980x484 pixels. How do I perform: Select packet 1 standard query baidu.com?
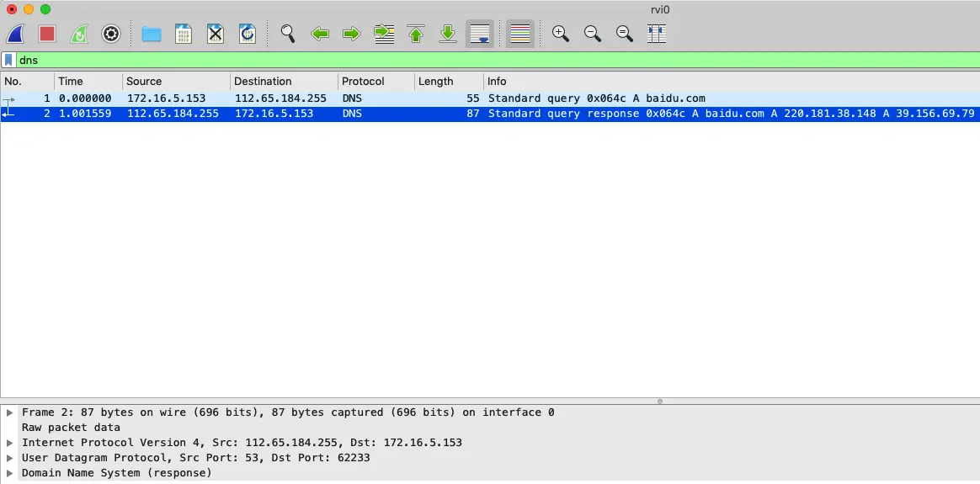coord(490,98)
